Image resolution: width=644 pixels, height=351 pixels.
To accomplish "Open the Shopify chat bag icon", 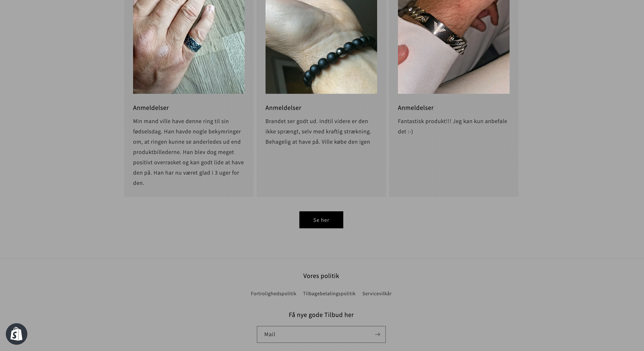I will pyautogui.click(x=17, y=334).
